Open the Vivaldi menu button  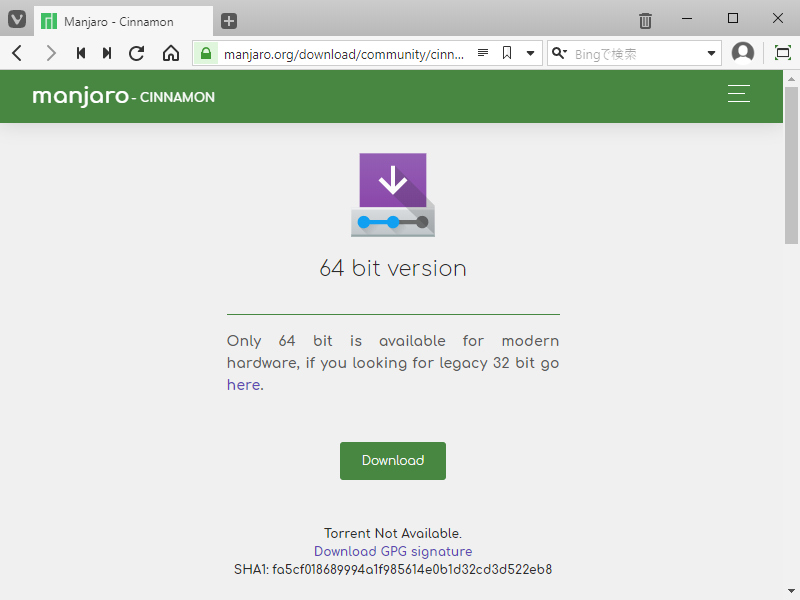[x=17, y=20]
